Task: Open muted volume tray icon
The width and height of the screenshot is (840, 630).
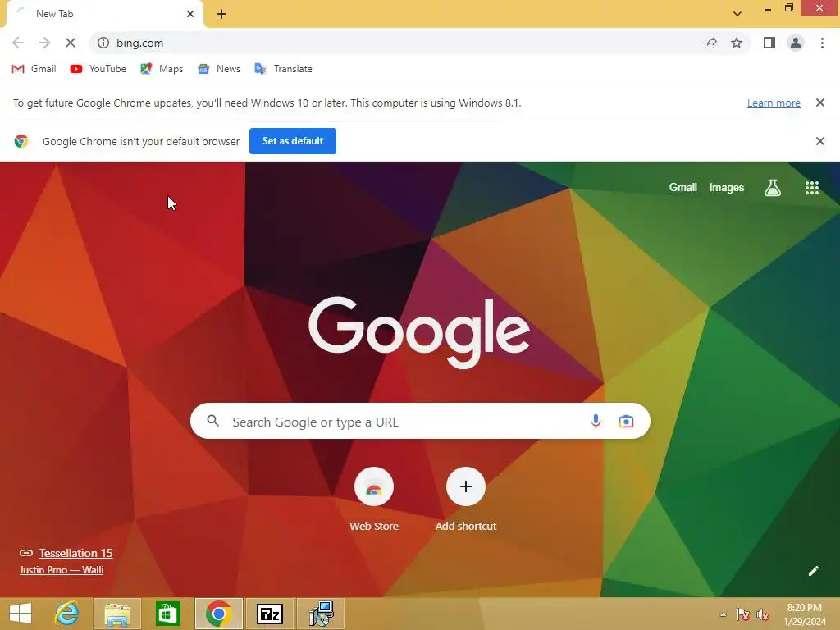Action: [x=763, y=614]
